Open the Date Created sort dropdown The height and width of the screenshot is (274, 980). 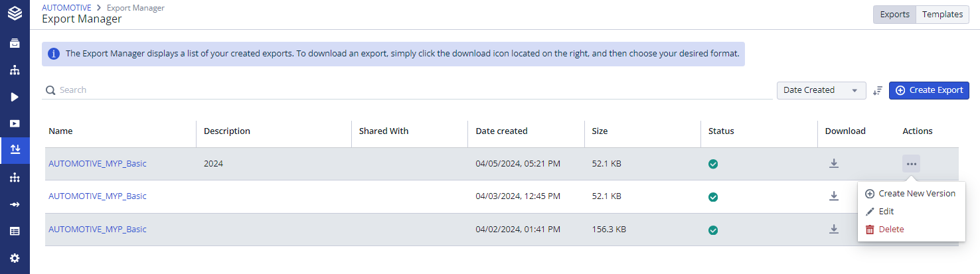point(821,90)
